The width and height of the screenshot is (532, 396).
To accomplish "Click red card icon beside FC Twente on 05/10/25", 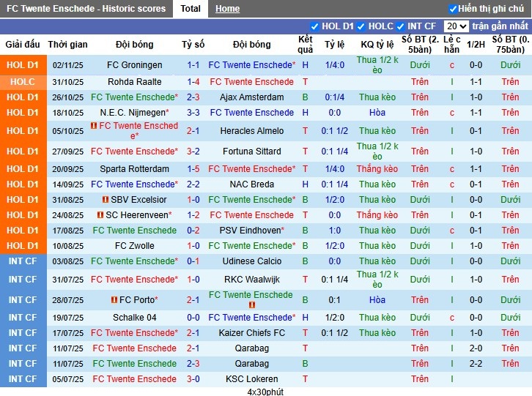I will click(x=94, y=126).
